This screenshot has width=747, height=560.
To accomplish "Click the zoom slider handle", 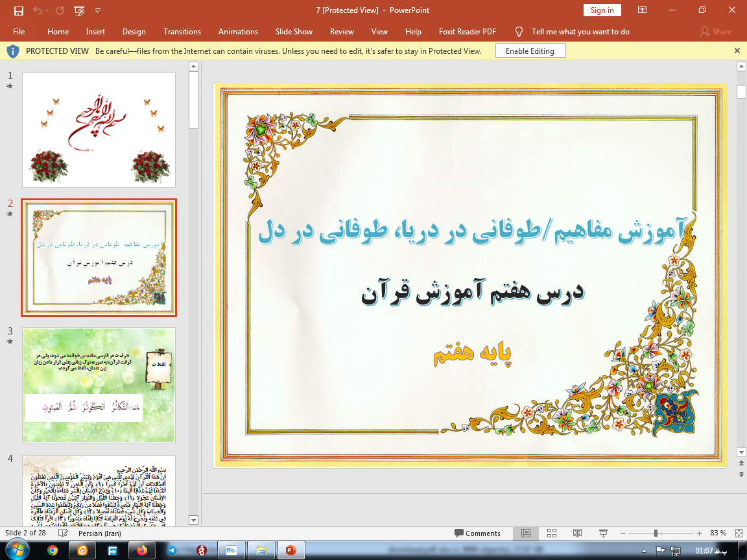I will [x=656, y=533].
